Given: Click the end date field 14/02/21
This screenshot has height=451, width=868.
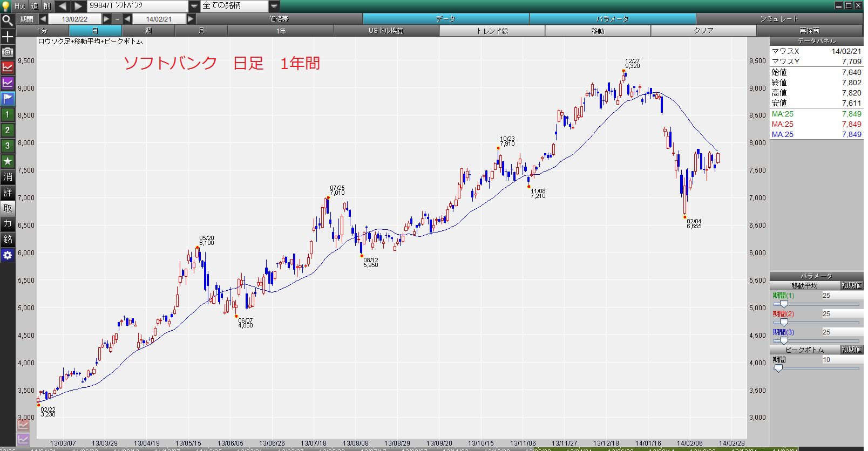Looking at the screenshot, I should [x=159, y=19].
